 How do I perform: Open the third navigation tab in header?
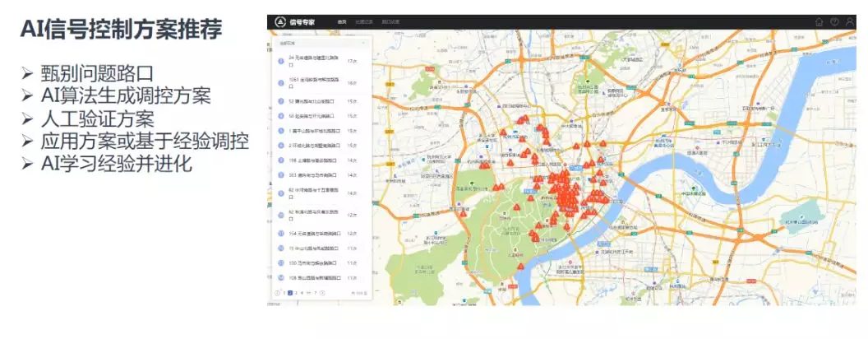(x=390, y=22)
